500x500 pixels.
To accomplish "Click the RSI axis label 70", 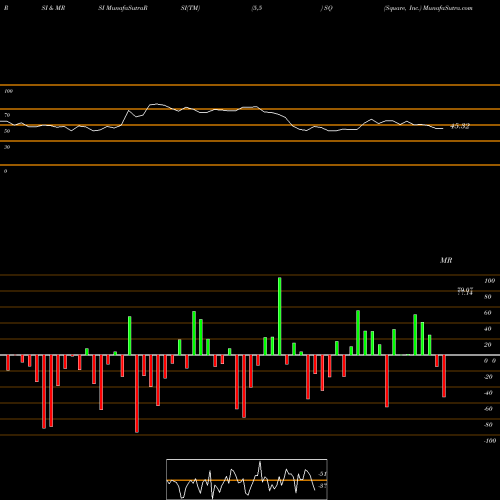I will click(7, 115).
